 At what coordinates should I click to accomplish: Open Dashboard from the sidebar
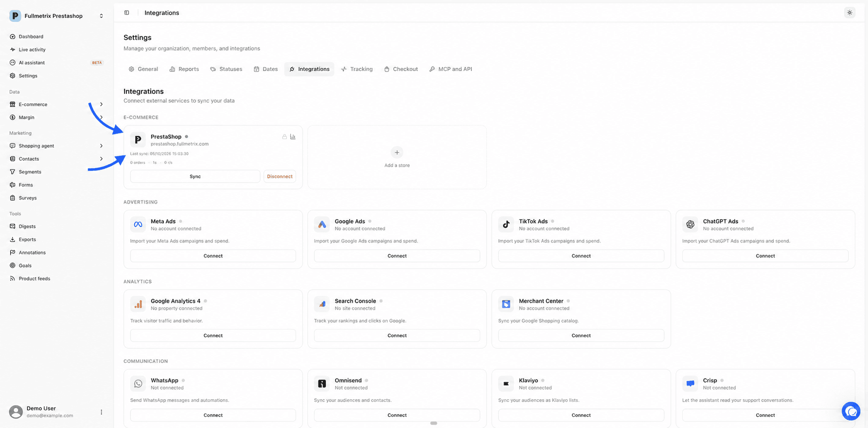click(x=56, y=36)
